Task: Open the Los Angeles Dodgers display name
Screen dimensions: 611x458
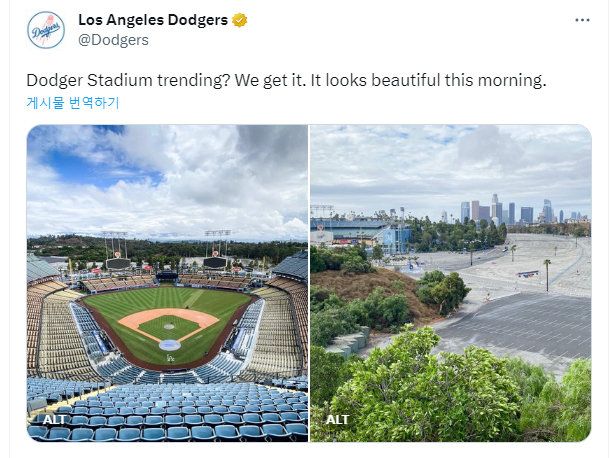Action: click(x=152, y=20)
